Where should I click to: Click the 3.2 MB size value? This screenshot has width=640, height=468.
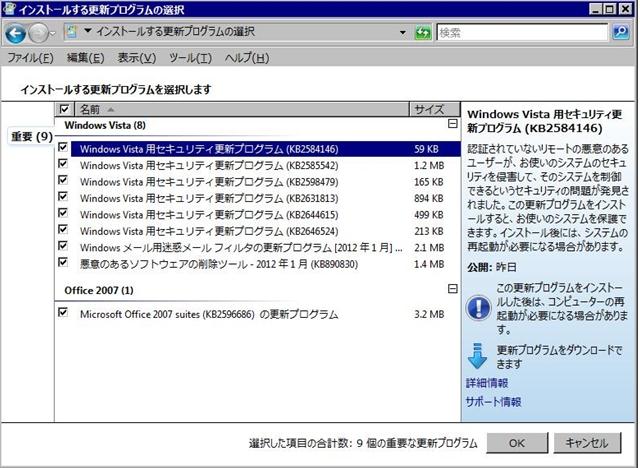[429, 315]
